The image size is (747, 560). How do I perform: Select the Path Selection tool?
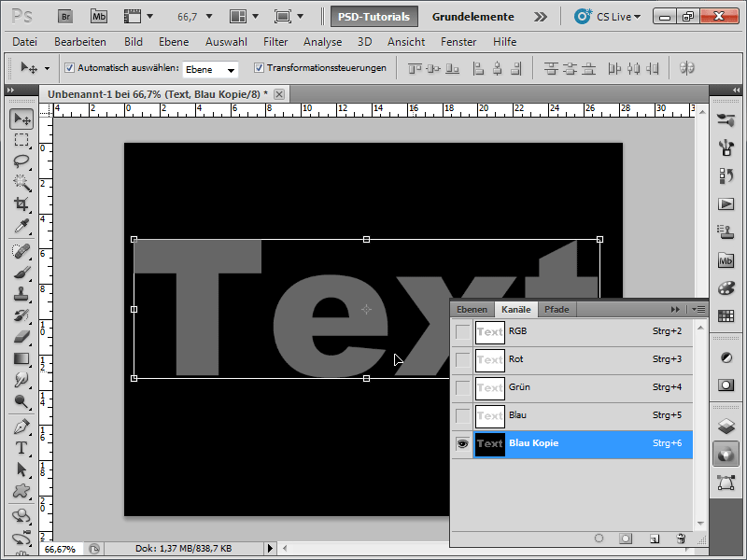click(21, 469)
